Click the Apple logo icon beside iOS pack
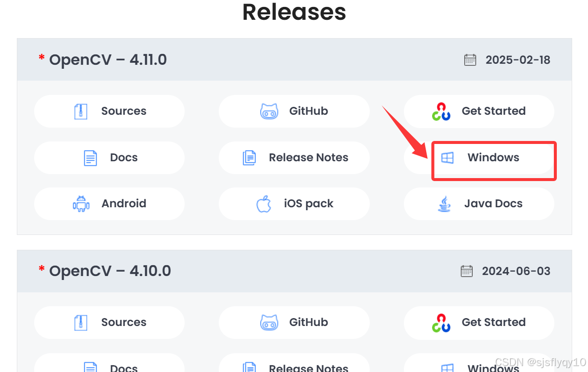 point(264,204)
